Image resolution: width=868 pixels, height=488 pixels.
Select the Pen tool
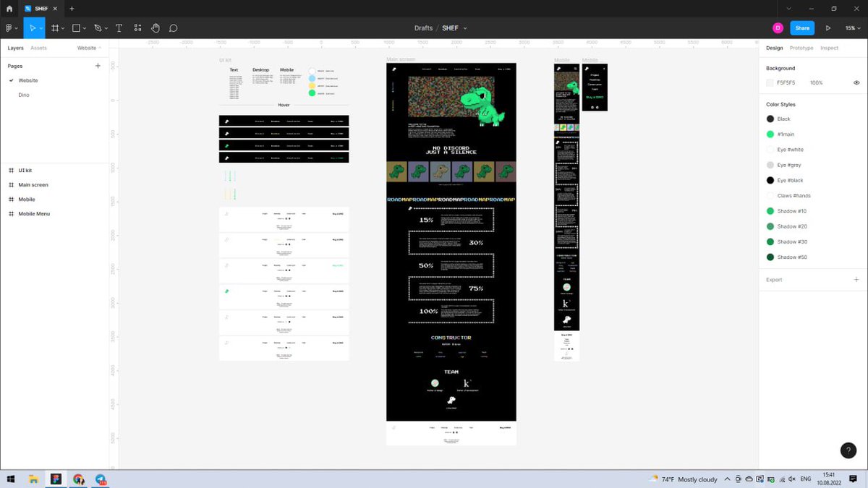coord(98,27)
